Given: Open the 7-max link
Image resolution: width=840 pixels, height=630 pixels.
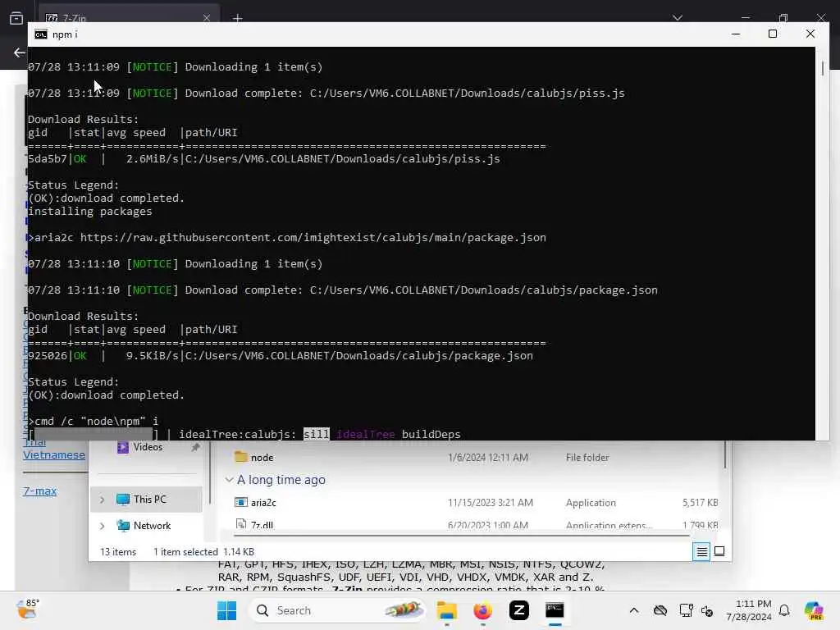Looking at the screenshot, I should 39,491.
